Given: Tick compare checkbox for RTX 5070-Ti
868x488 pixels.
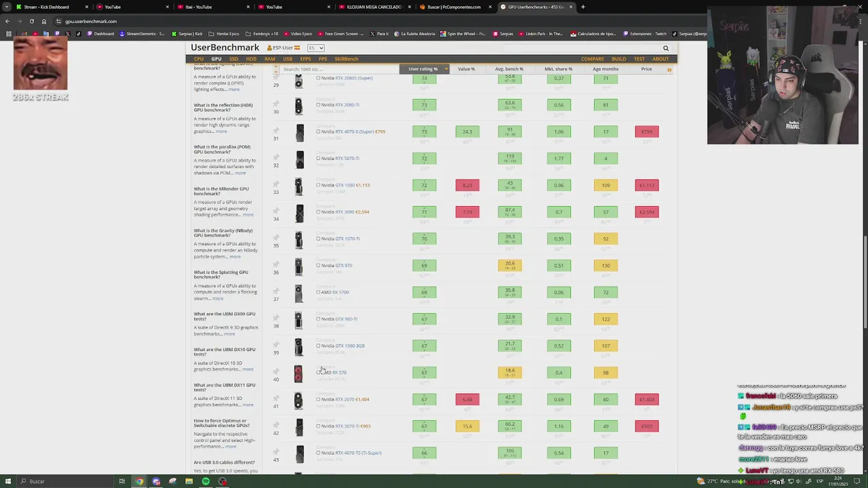Looking at the screenshot, I should click(x=318, y=159).
